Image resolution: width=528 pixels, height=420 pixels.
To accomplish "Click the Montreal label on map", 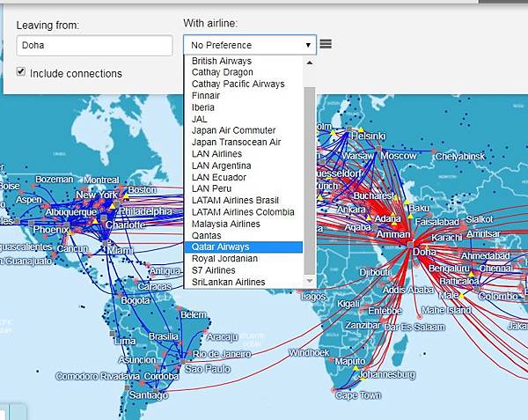I will (x=101, y=180).
